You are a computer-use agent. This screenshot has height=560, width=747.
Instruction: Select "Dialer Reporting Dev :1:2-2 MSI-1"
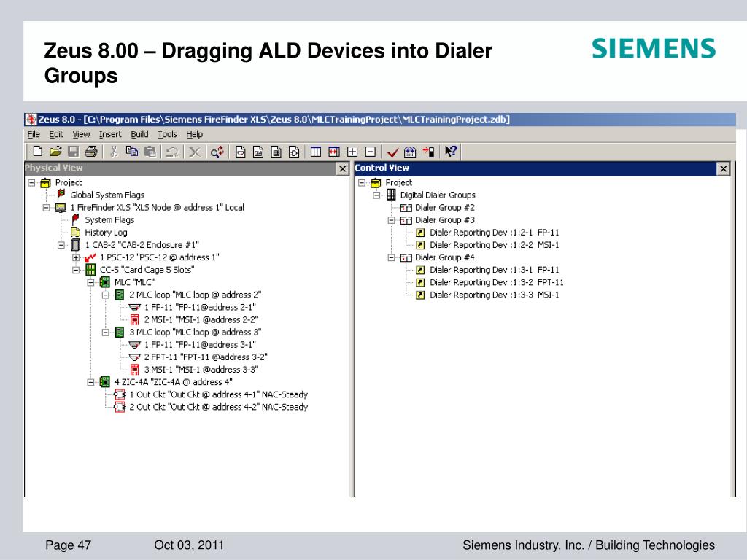pos(494,245)
